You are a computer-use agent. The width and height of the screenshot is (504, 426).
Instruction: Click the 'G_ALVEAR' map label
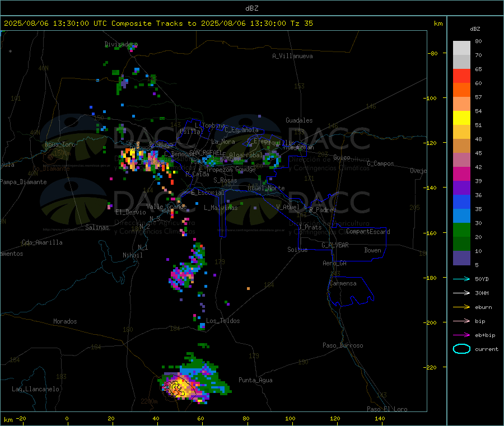(335, 245)
